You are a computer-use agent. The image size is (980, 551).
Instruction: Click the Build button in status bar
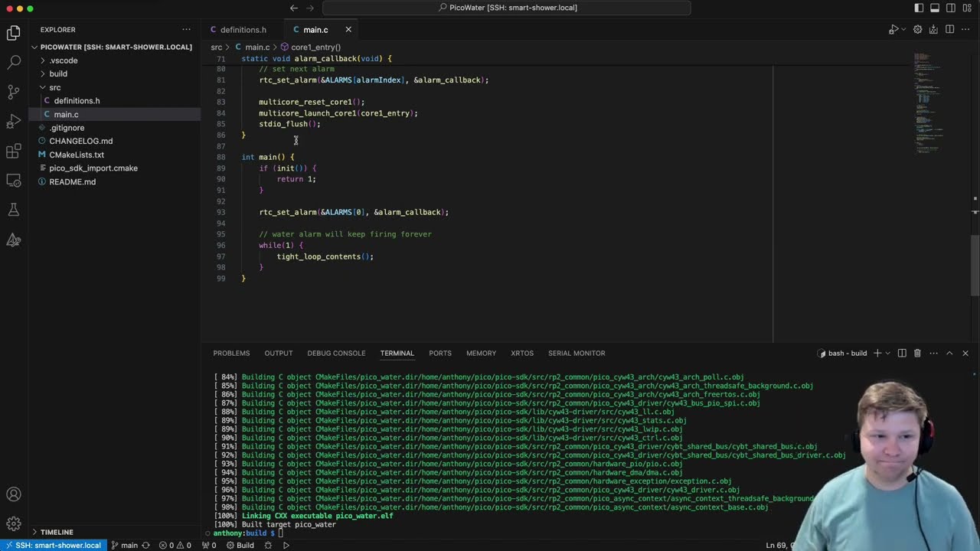tap(239, 546)
